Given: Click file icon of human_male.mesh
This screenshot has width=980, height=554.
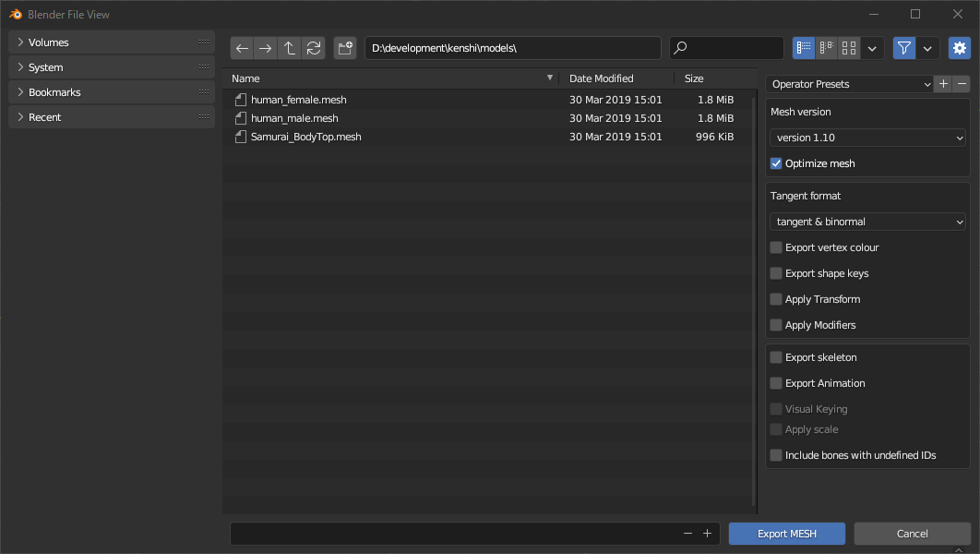Looking at the screenshot, I should coord(241,118).
